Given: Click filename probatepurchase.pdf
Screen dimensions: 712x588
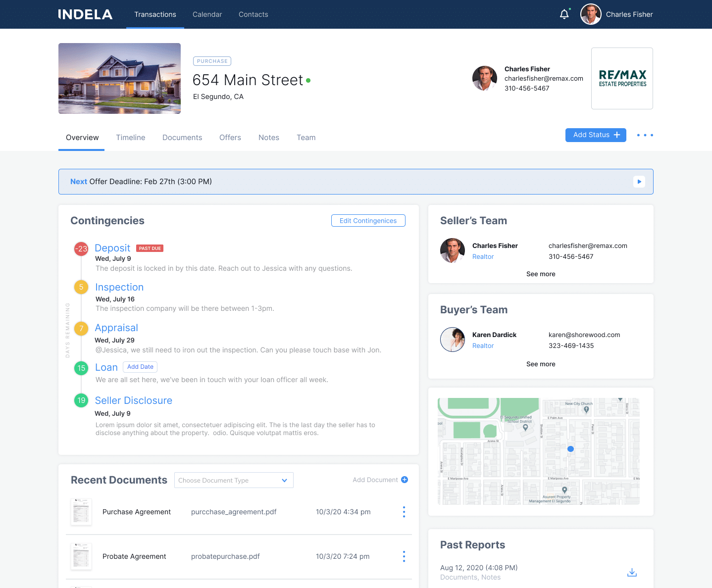Looking at the screenshot, I should tap(225, 556).
